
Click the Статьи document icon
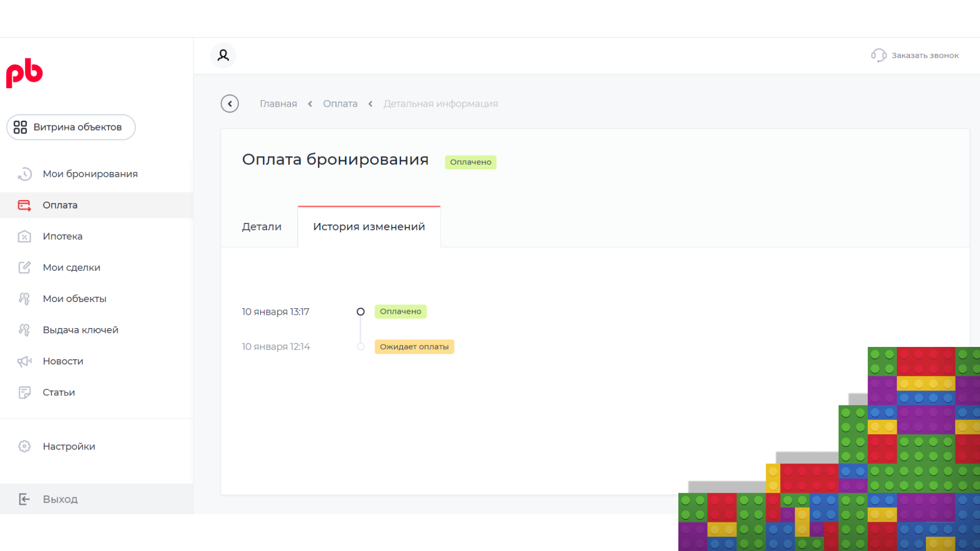coord(24,392)
